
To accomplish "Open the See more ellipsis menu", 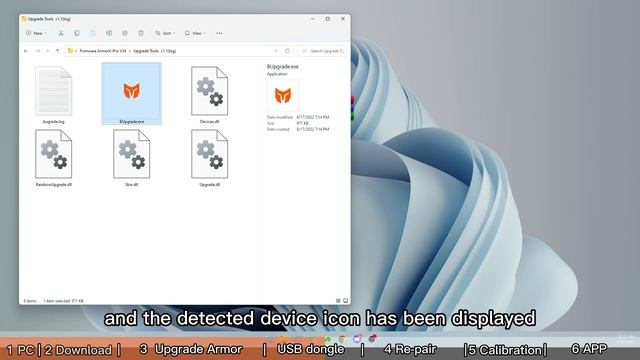I will (x=219, y=33).
